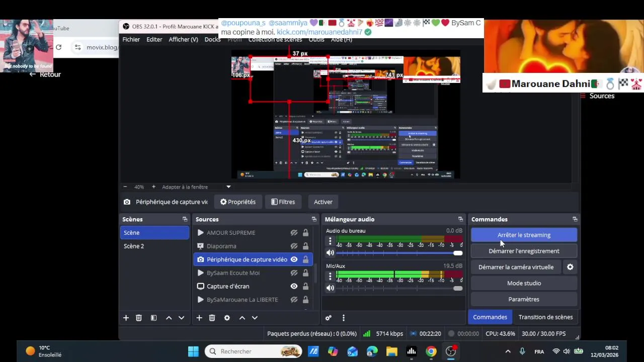Open Microsoft Edge from the taskbar
The height and width of the screenshot is (362, 644).
click(372, 351)
